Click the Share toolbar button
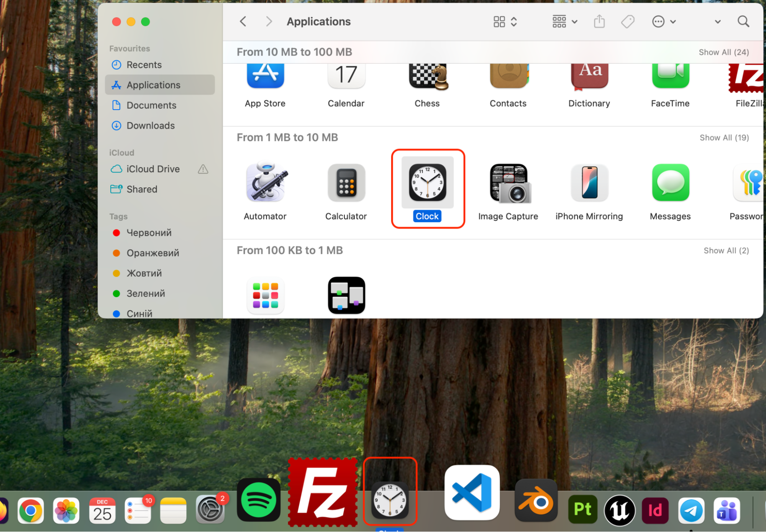 599,21
